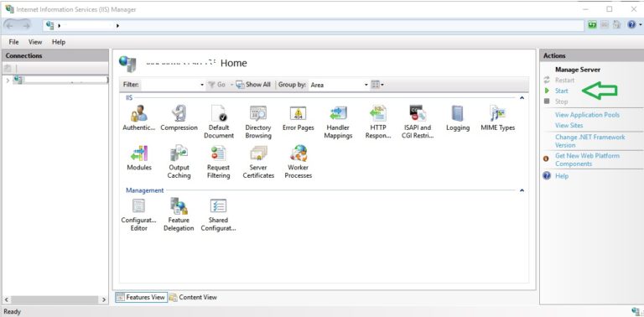This screenshot has width=644, height=317.
Task: Click the Go filter button
Action: pos(217,85)
